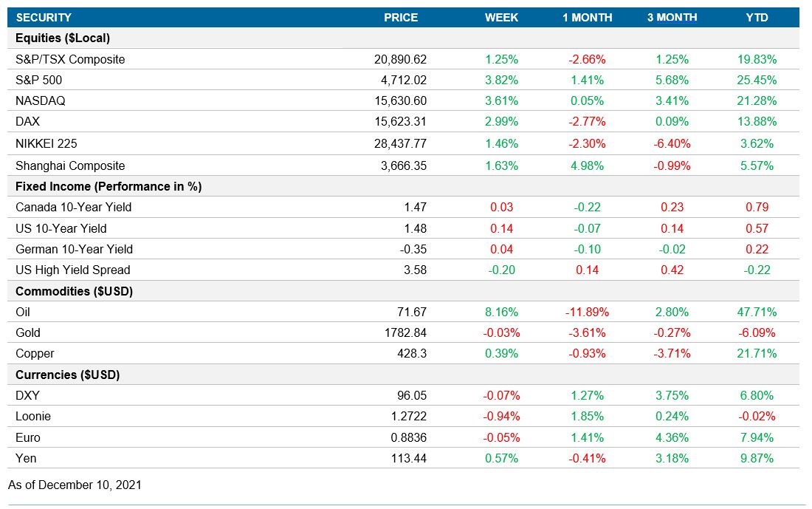812x509 pixels.
Task: Click the S&P 500 weekly change 3.82%
Action: coord(501,80)
